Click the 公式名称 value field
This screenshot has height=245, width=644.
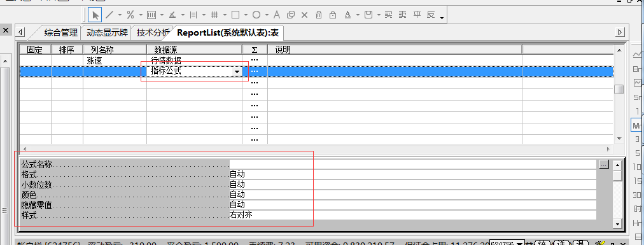click(x=412, y=164)
